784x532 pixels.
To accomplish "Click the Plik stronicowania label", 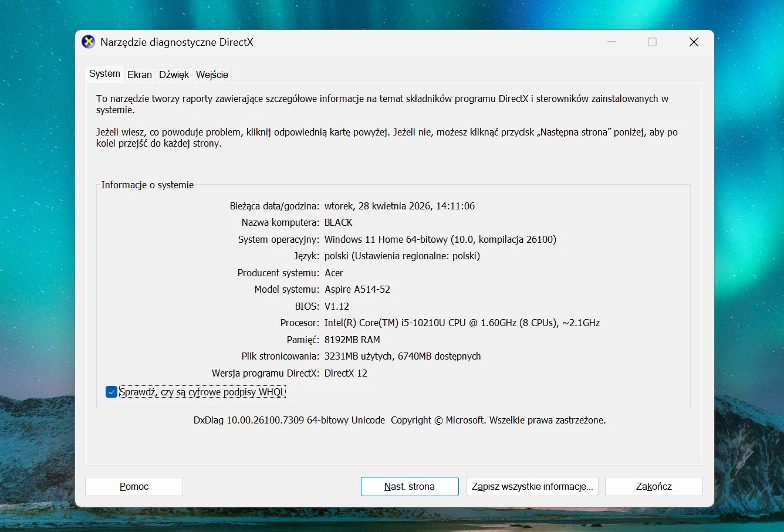I will click(281, 356).
